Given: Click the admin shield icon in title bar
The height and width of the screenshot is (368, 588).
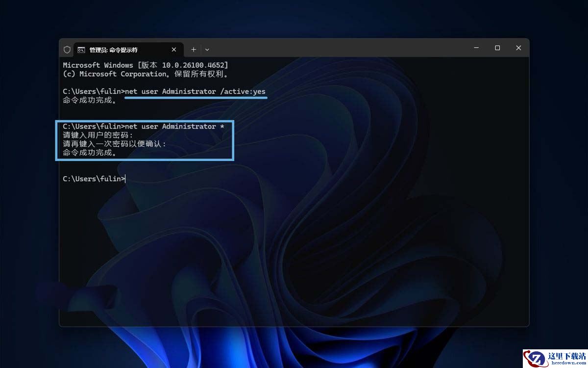Looking at the screenshot, I should (x=67, y=50).
